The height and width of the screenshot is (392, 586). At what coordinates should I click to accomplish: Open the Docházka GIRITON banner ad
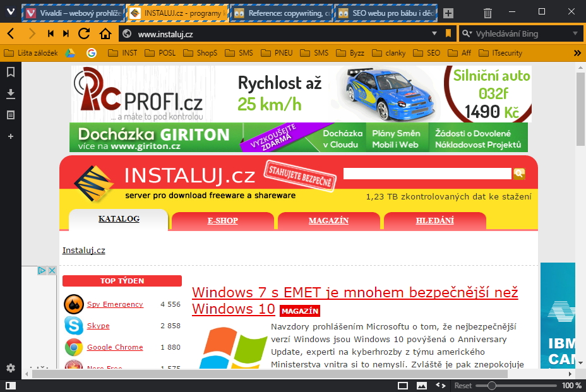pos(299,137)
